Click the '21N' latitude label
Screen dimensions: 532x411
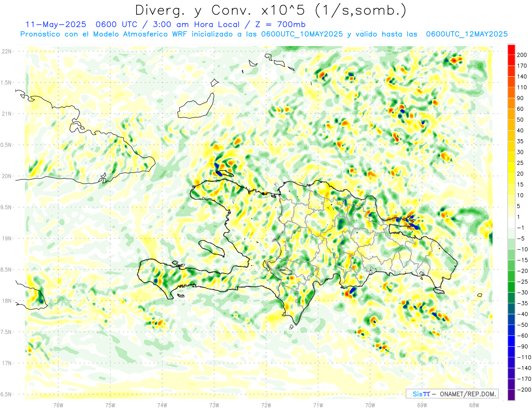pyautogui.click(x=7, y=114)
